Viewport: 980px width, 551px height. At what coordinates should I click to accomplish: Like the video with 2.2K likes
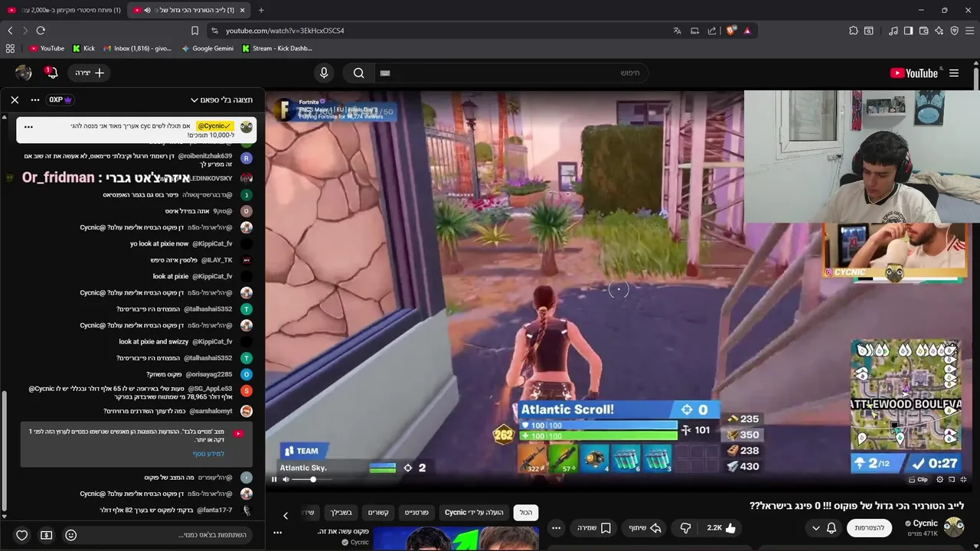[720, 528]
